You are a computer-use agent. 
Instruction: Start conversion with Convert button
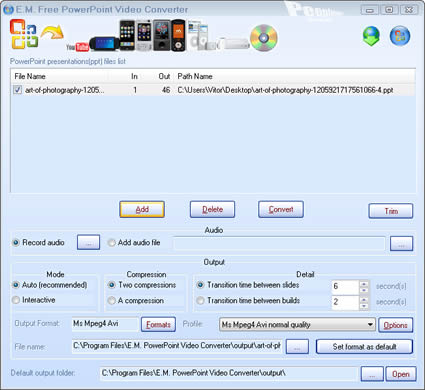pos(281,209)
